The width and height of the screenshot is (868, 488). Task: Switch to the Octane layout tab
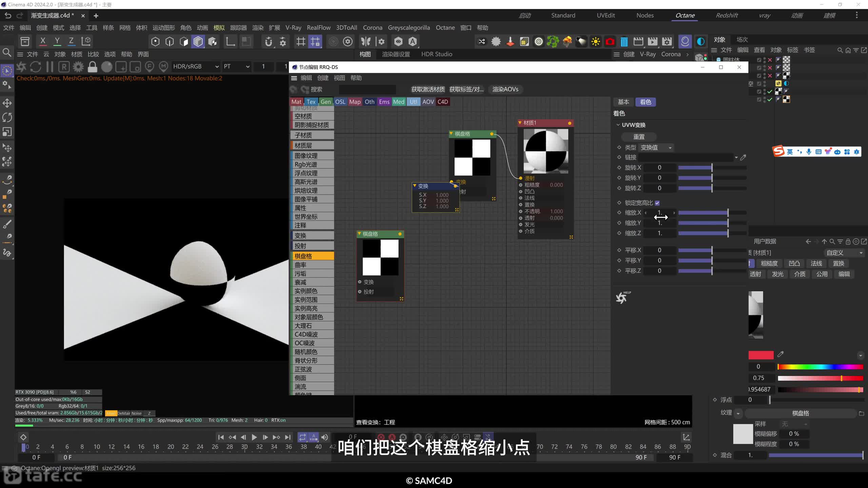(x=685, y=15)
